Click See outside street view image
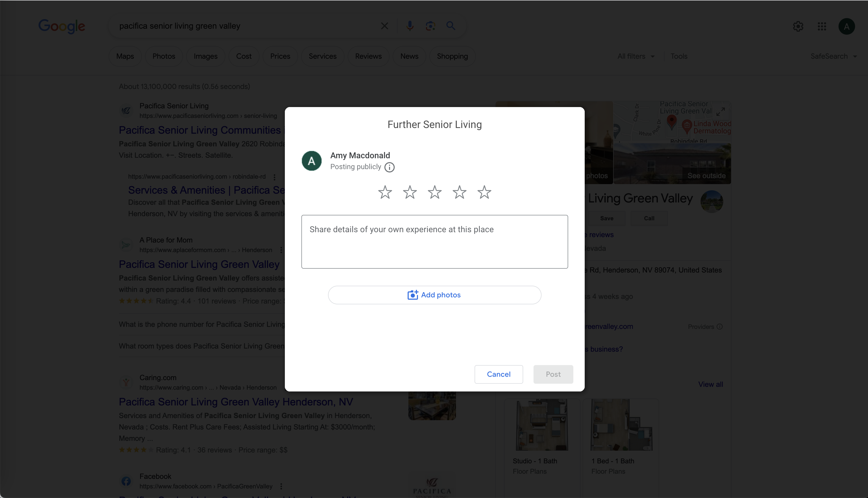868x498 pixels. pyautogui.click(x=672, y=163)
